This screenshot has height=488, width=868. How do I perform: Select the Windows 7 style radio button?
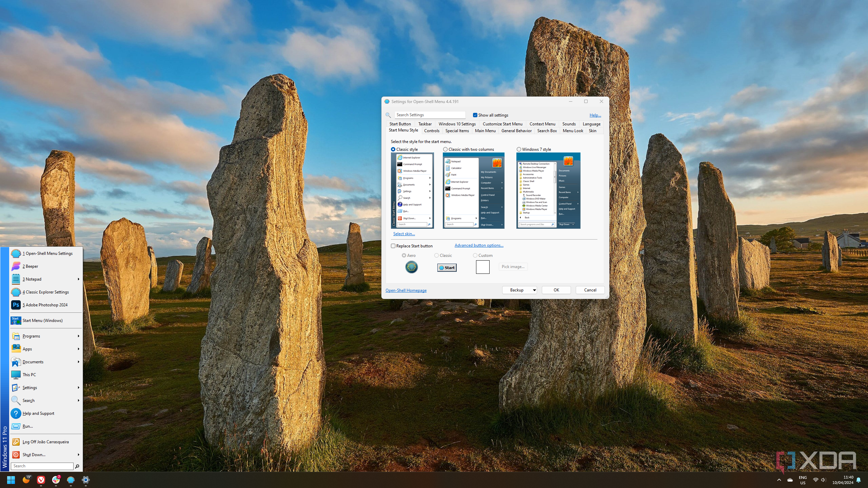pyautogui.click(x=519, y=149)
